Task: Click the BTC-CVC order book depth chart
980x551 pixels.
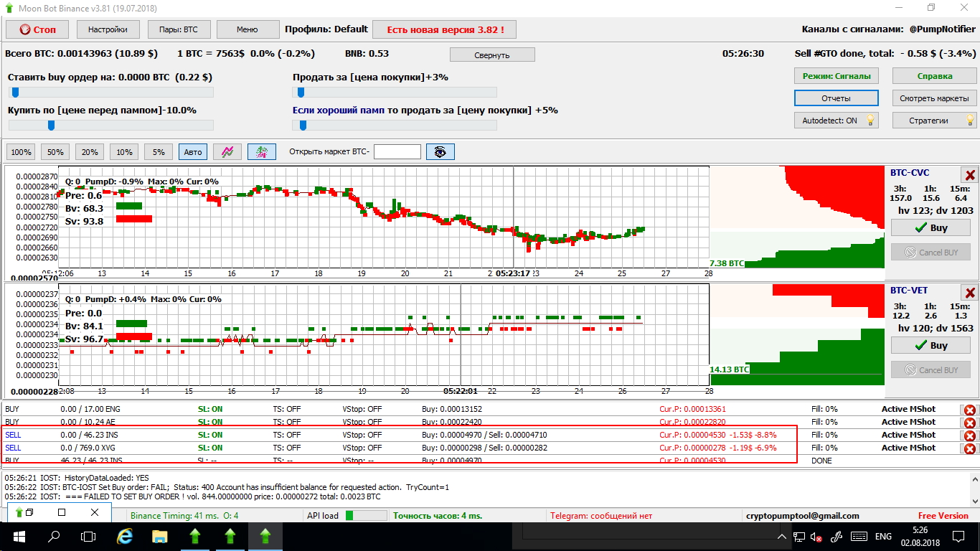Action: [x=797, y=217]
